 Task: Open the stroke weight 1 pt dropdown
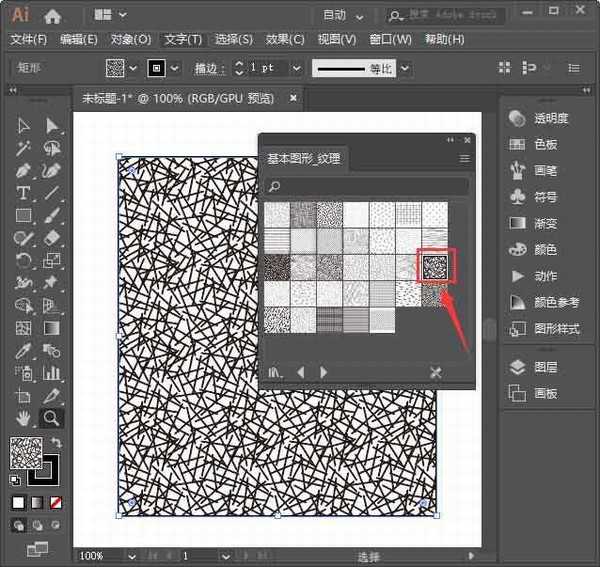pyautogui.click(x=298, y=68)
